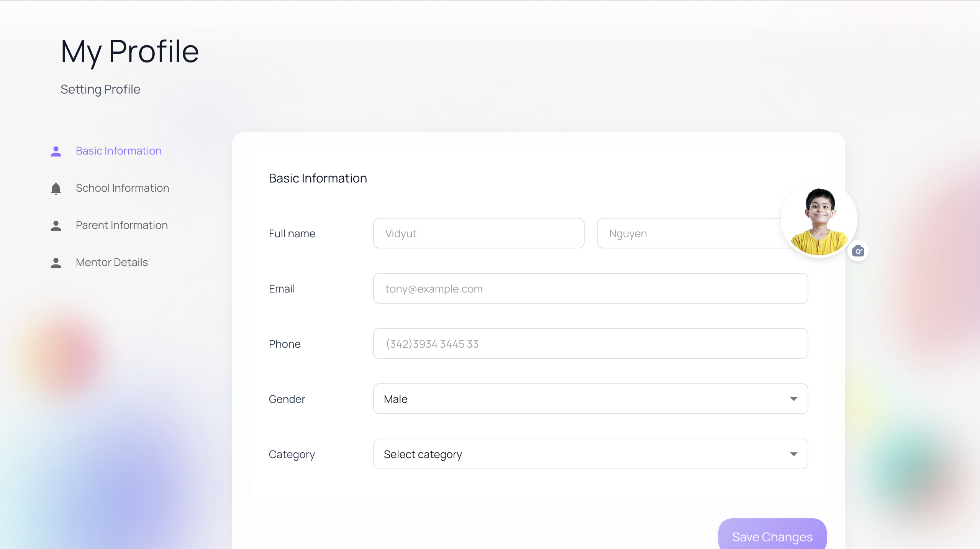Click the Basic Information person icon
This screenshot has width=980, height=549.
point(56,151)
